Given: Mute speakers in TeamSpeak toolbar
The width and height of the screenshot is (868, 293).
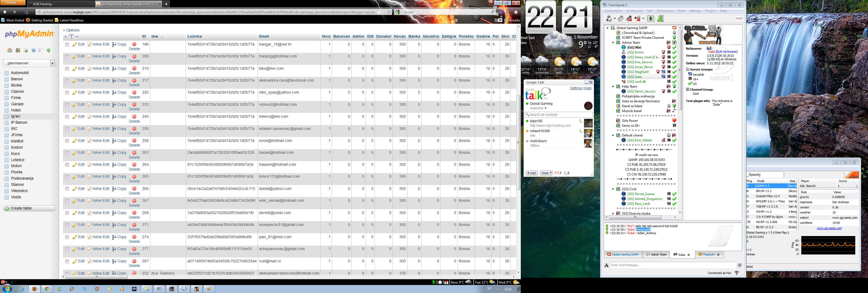Looking at the screenshot, I should [638, 19].
